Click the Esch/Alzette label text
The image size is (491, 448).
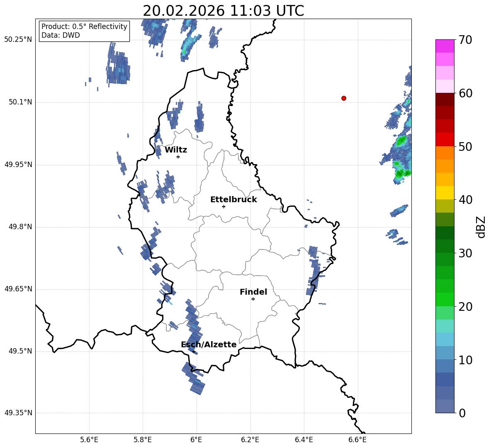[x=209, y=344]
